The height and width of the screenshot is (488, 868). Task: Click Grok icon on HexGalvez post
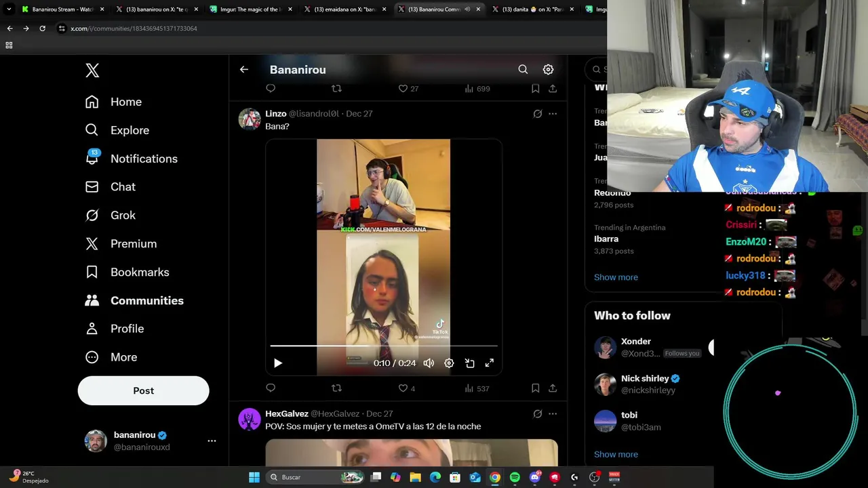coord(538,413)
